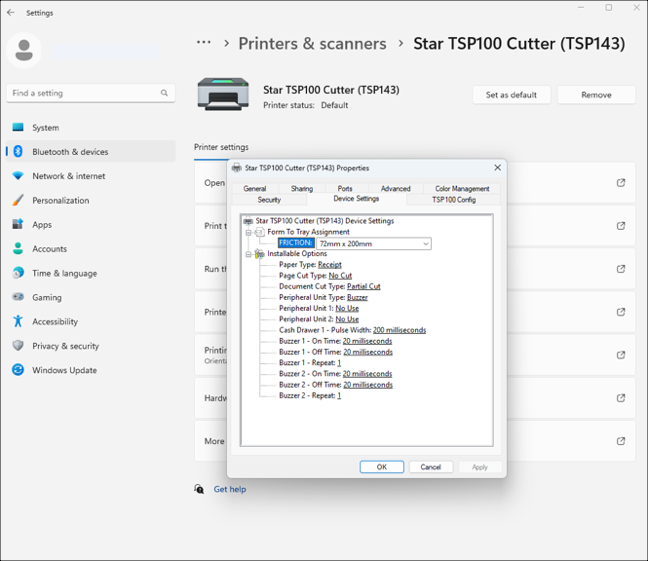Click the Accounts person icon
Image resolution: width=648 pixels, height=561 pixels.
click(18, 248)
